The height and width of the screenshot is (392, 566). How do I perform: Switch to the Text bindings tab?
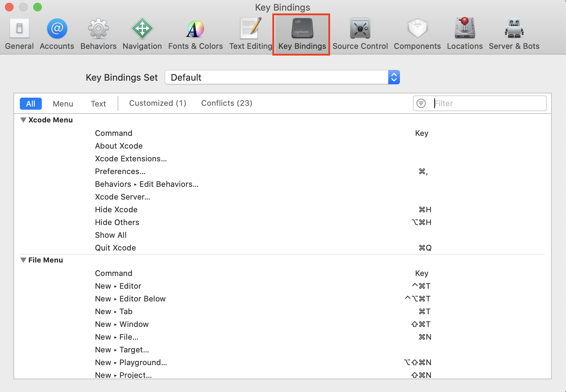click(x=98, y=104)
